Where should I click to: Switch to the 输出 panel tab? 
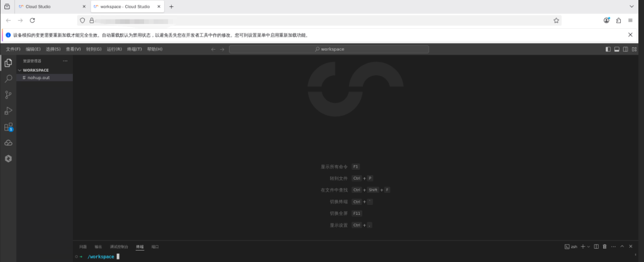point(98,247)
